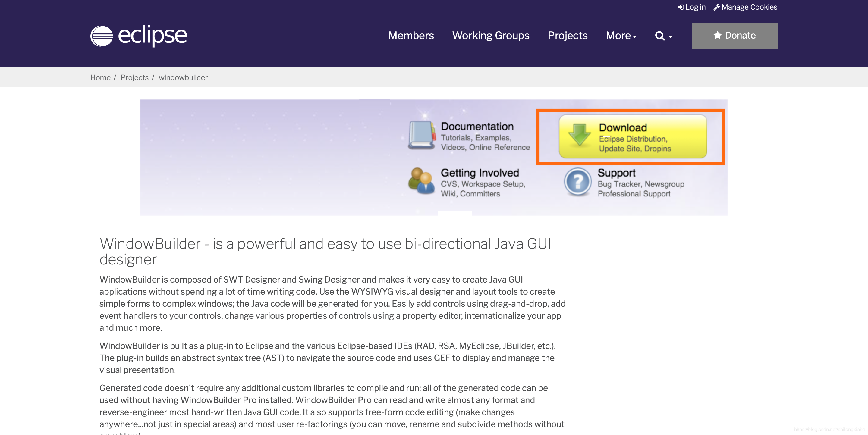Open the Log in link
This screenshot has width=868, height=435.
click(x=691, y=7)
